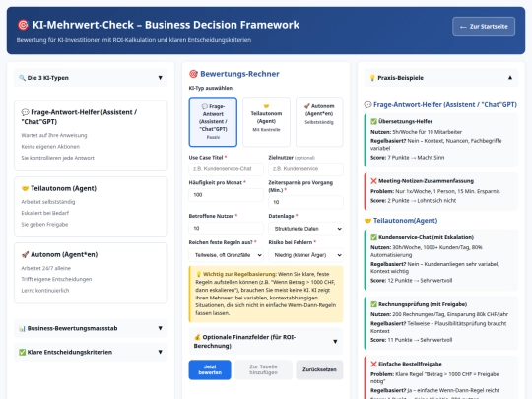Open the Risiko bei Fehlern dropdown
The image size is (532, 399).
(x=305, y=255)
